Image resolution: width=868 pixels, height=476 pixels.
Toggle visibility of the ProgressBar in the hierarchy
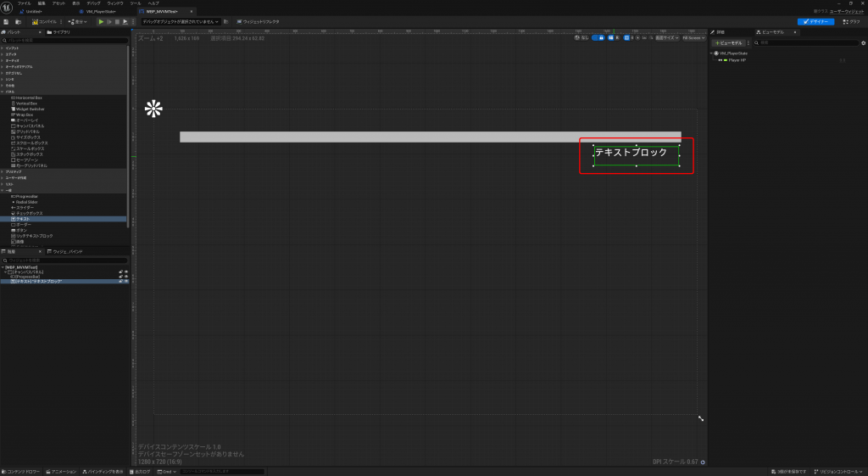126,277
